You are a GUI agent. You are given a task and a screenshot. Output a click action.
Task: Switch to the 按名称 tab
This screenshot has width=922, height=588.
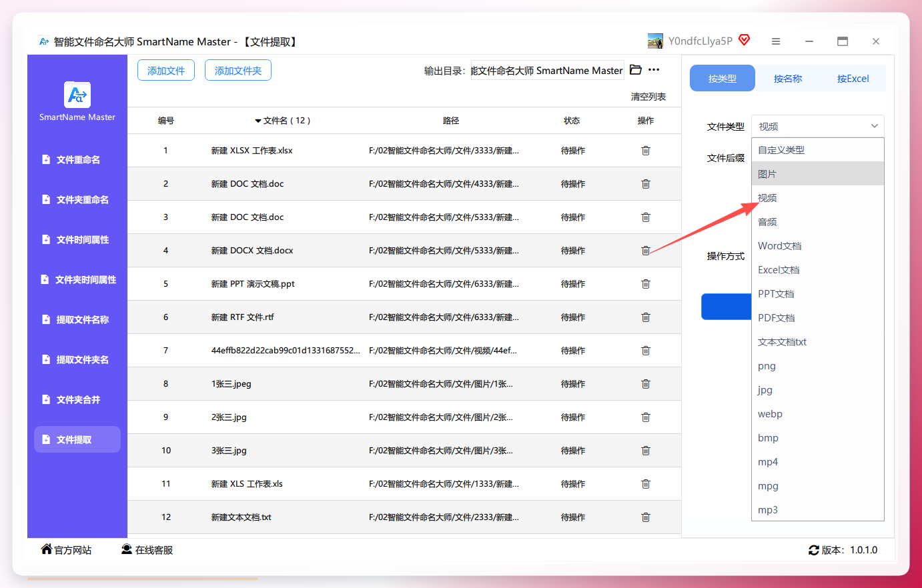coord(788,78)
